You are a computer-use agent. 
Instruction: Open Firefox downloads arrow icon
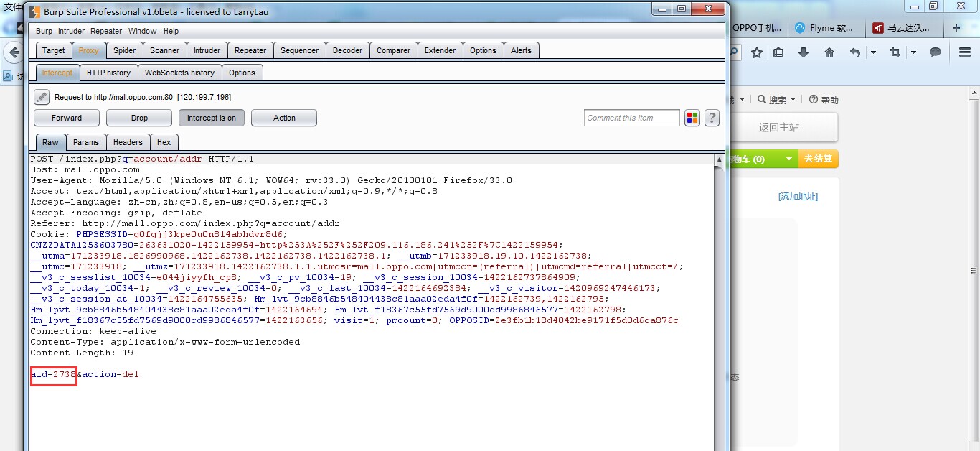[x=804, y=52]
